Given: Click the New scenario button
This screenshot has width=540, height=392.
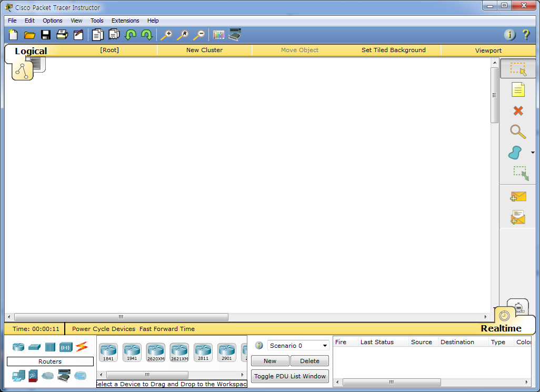Looking at the screenshot, I should (x=270, y=361).
